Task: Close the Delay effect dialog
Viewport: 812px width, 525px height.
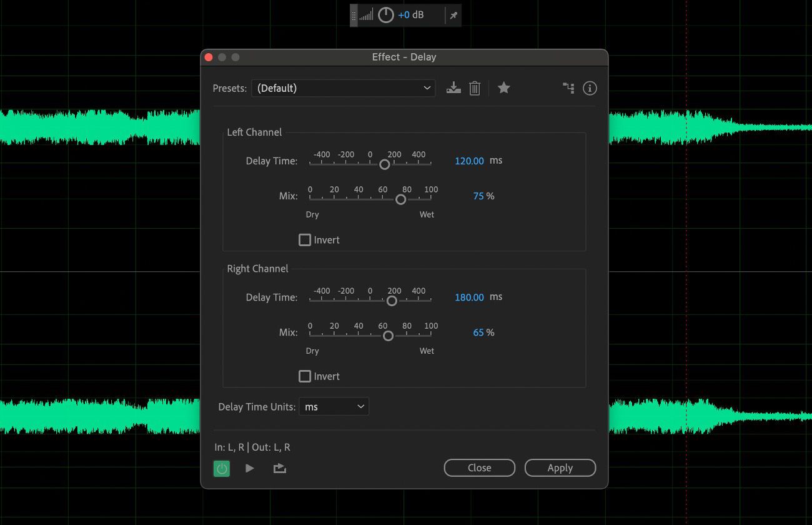Action: click(479, 467)
